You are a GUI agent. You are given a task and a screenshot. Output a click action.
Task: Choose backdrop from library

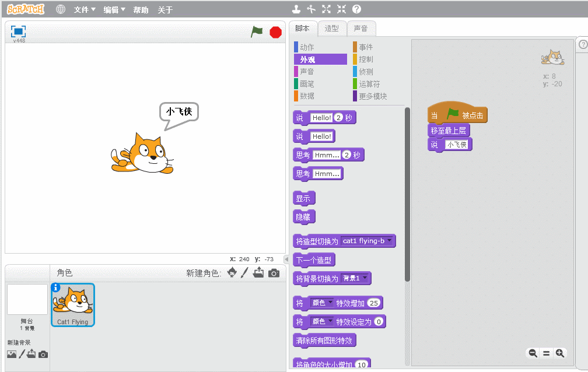tap(12, 354)
